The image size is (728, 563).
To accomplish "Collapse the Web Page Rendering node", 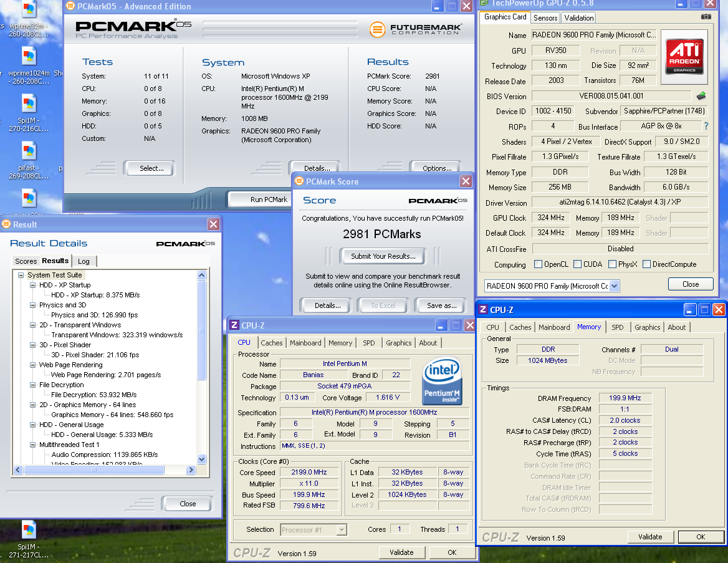I will click(x=32, y=365).
